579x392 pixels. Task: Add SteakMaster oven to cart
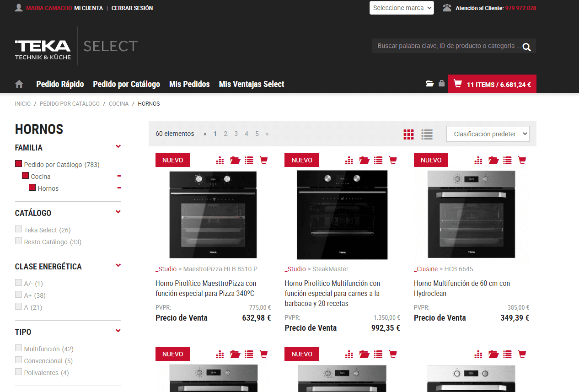tap(393, 160)
